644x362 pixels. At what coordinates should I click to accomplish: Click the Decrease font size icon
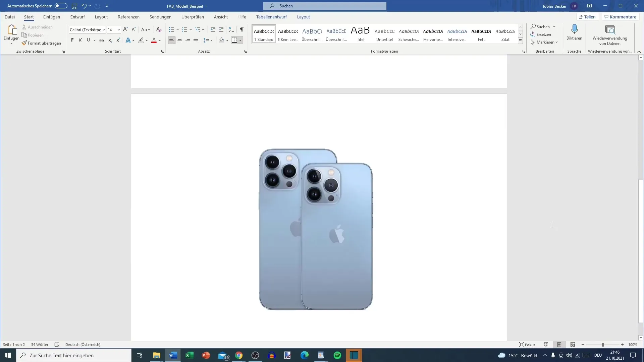tap(133, 29)
